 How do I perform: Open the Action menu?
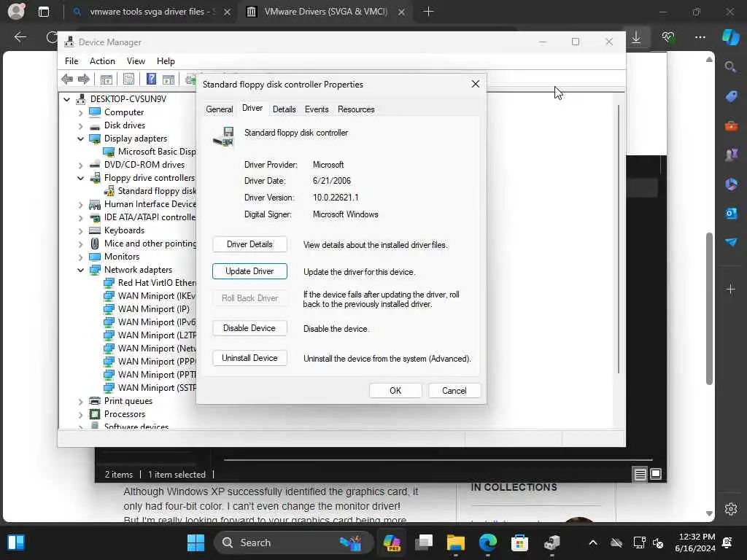coord(102,61)
